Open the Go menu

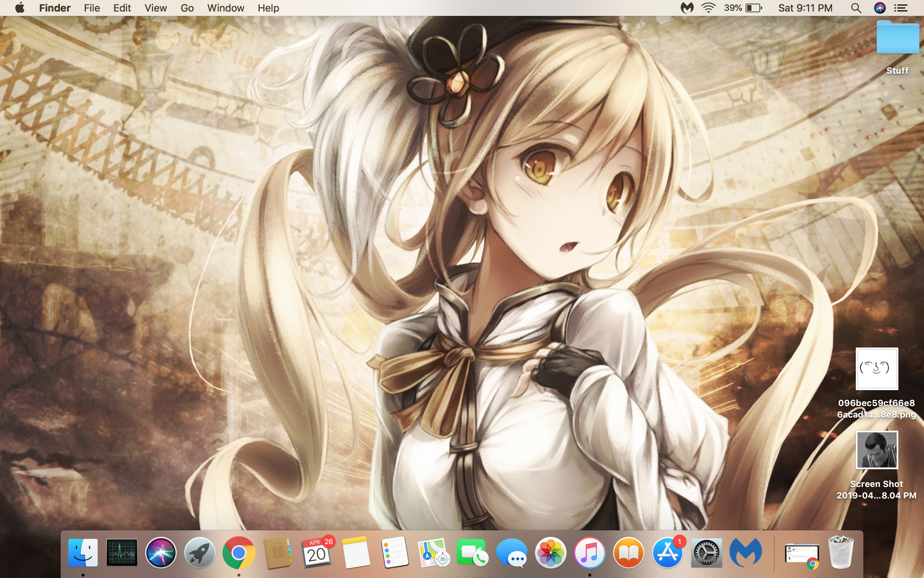[187, 8]
